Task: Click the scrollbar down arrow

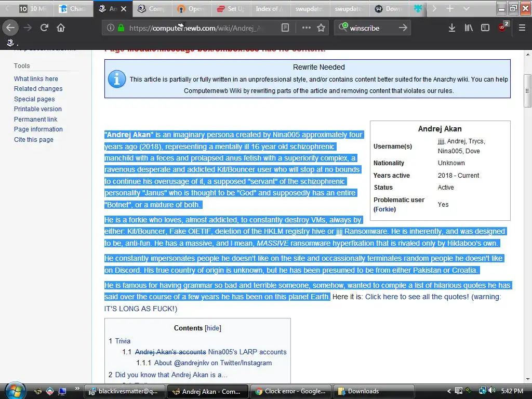Action: pos(527,379)
